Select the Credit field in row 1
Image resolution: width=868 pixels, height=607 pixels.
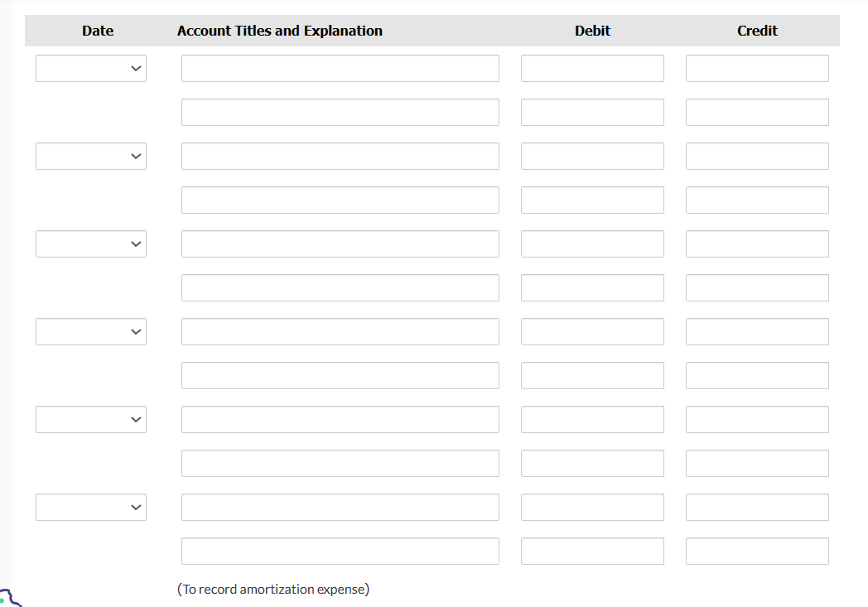(757, 68)
